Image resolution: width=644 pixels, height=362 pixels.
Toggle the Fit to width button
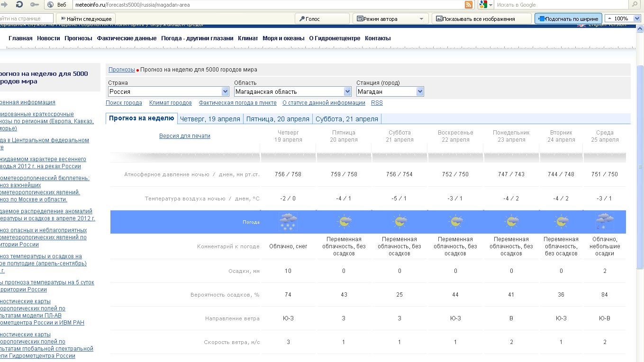pos(568,19)
